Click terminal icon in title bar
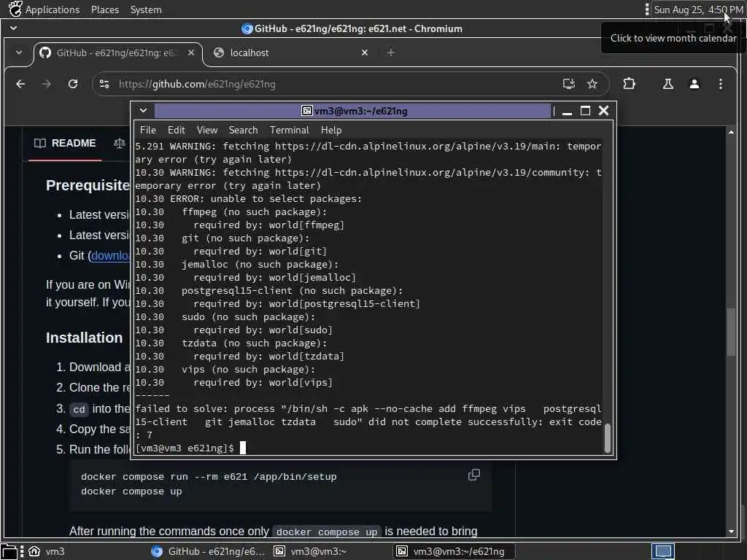Image resolution: width=747 pixels, height=560 pixels. pyautogui.click(x=307, y=111)
